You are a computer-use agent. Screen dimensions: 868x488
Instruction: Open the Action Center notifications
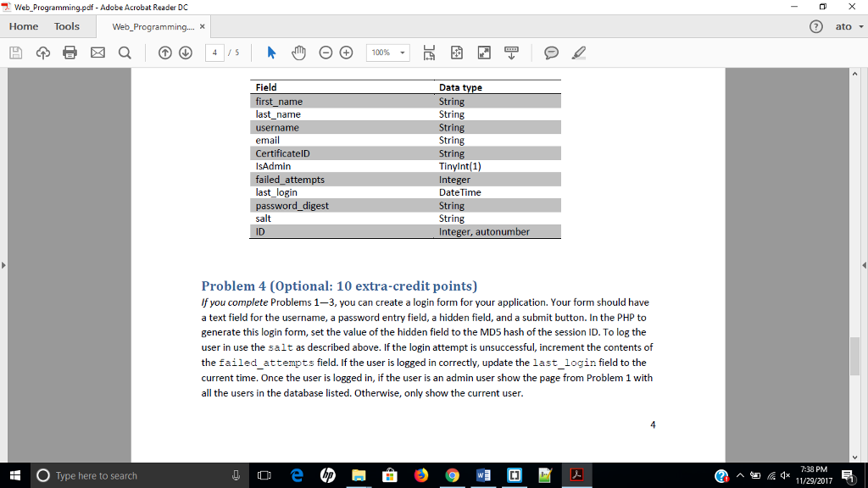point(849,475)
